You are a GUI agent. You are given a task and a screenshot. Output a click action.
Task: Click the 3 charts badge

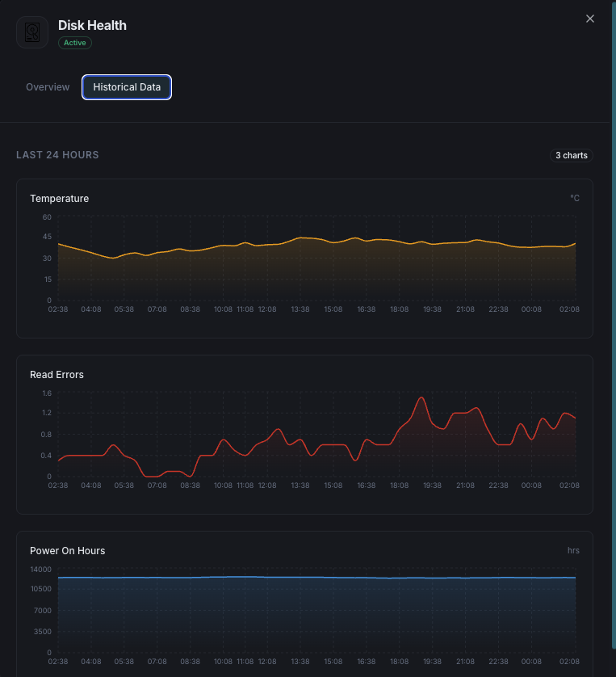tap(571, 155)
